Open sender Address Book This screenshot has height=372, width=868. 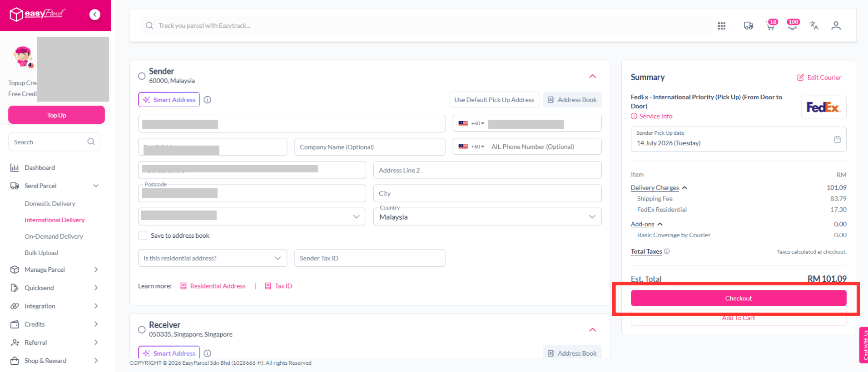[572, 100]
